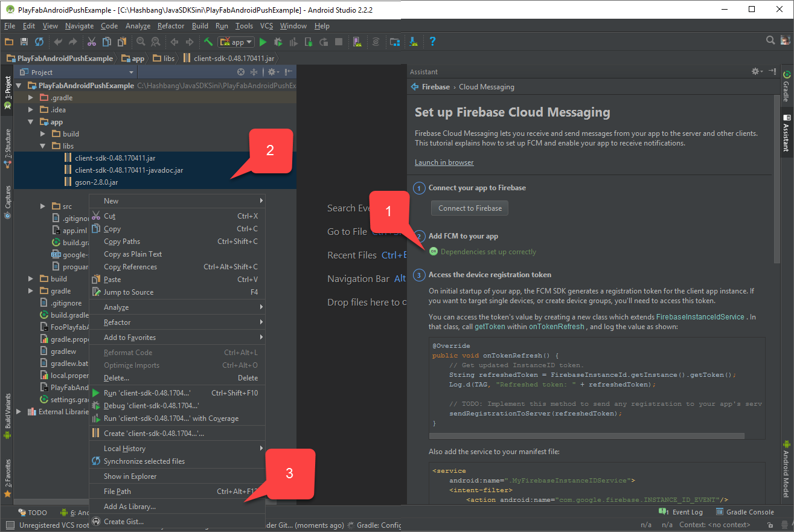Screen dimensions: 794x532
Task: Collapse the libs folder node
Action: pos(43,146)
